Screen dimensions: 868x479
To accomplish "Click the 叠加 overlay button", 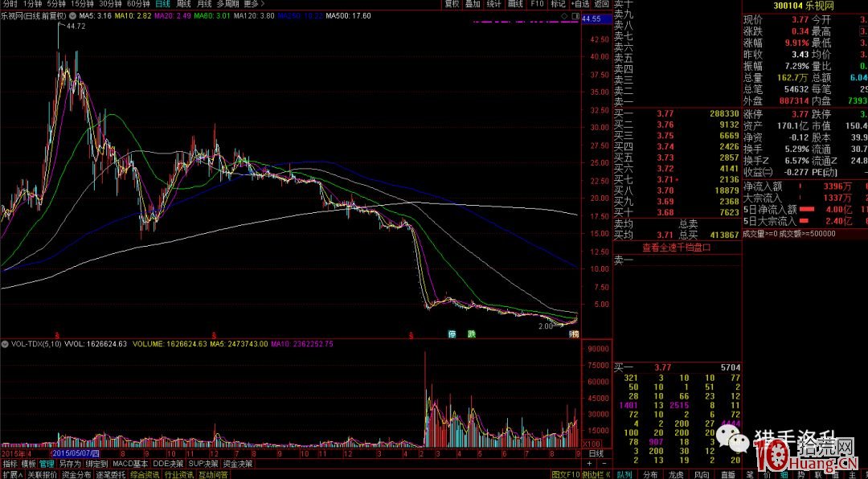I will coord(473,4).
